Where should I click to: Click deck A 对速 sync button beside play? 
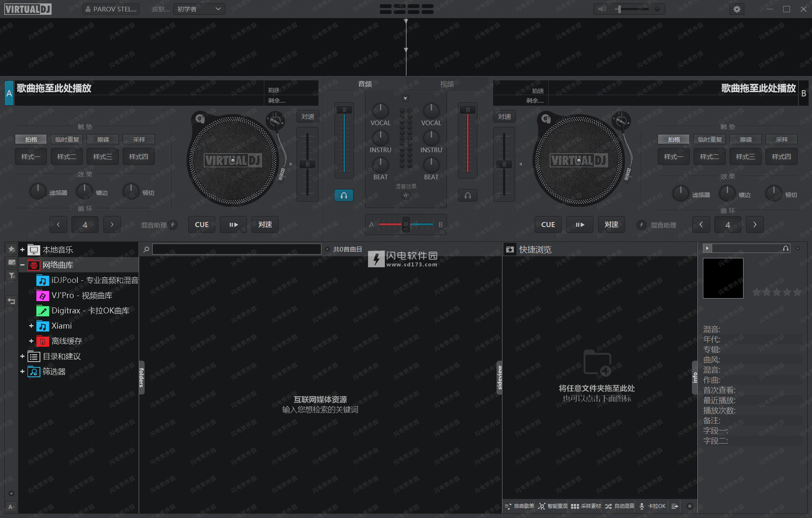[265, 225]
